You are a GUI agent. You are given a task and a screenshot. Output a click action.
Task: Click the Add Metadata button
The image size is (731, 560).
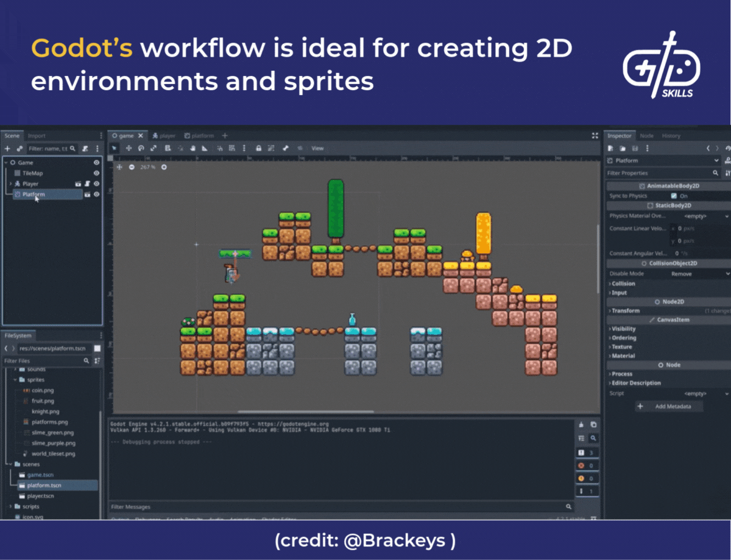pos(670,406)
